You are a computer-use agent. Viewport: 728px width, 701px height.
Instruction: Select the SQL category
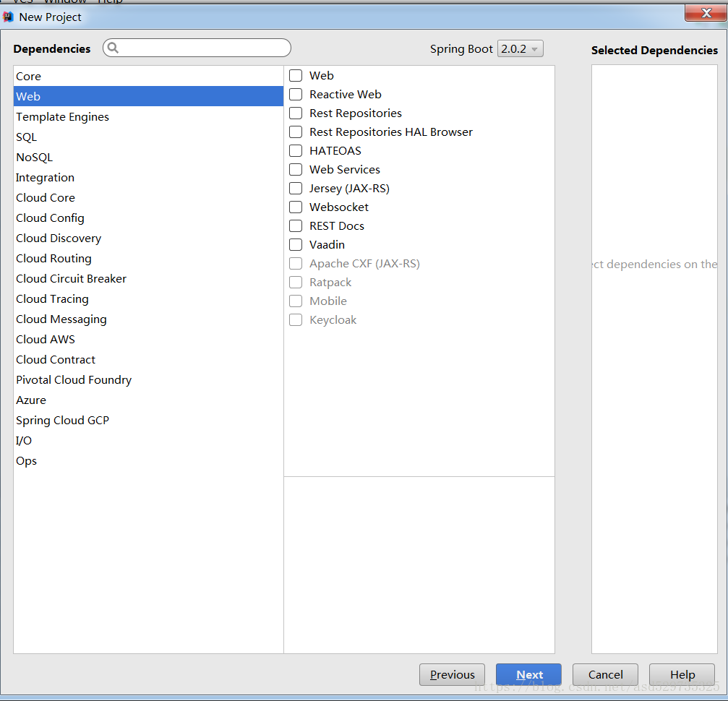click(148, 137)
